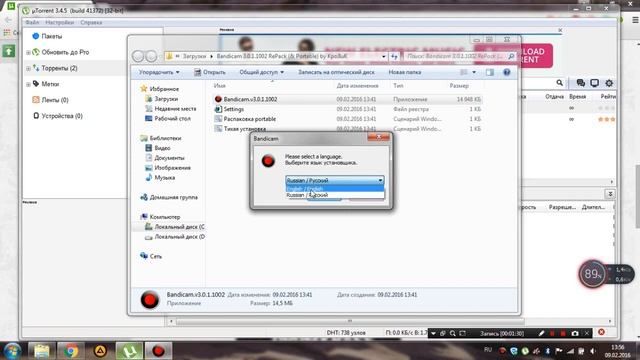Viewport: 640px width, 360px height.
Task: Open Сеть in Explorer navigation pane
Action: coord(156,256)
